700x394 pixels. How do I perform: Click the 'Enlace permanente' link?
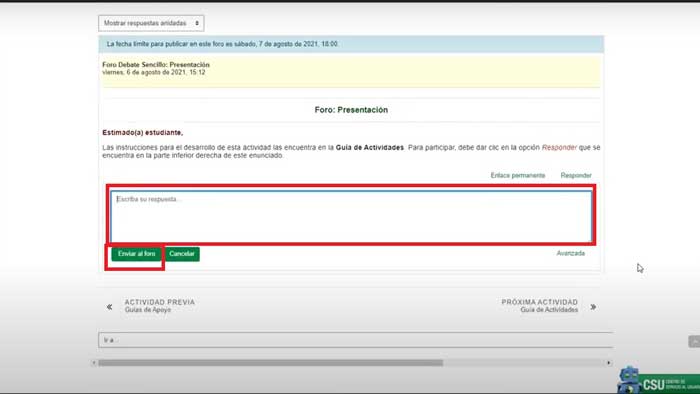click(517, 175)
